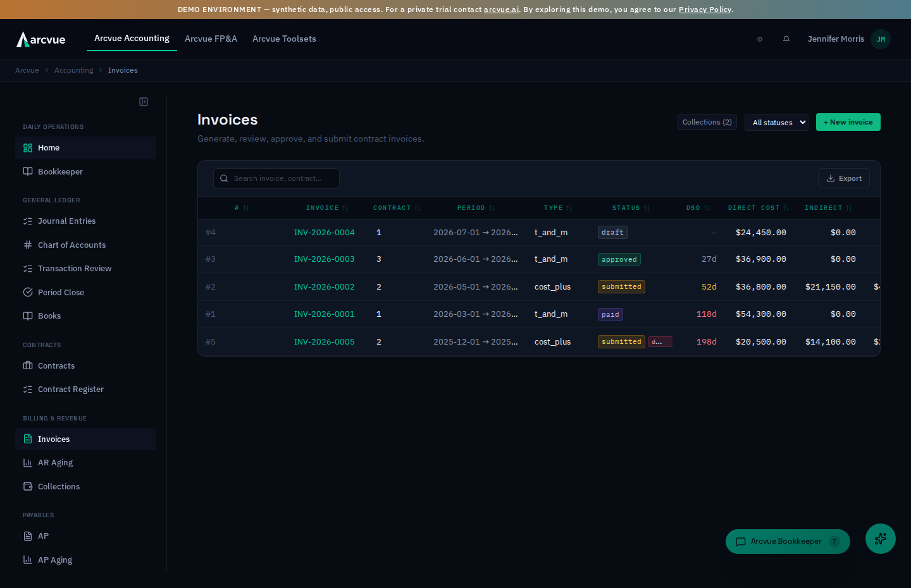Switch to Arcvue Toolsets tab
Image resolution: width=911 pixels, height=588 pixels.
284,39
